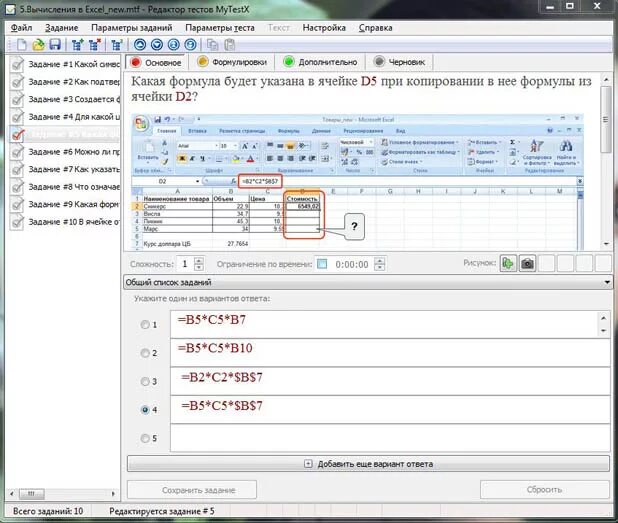Click the answer field containing =B5*C5*$B$7

coord(390,409)
